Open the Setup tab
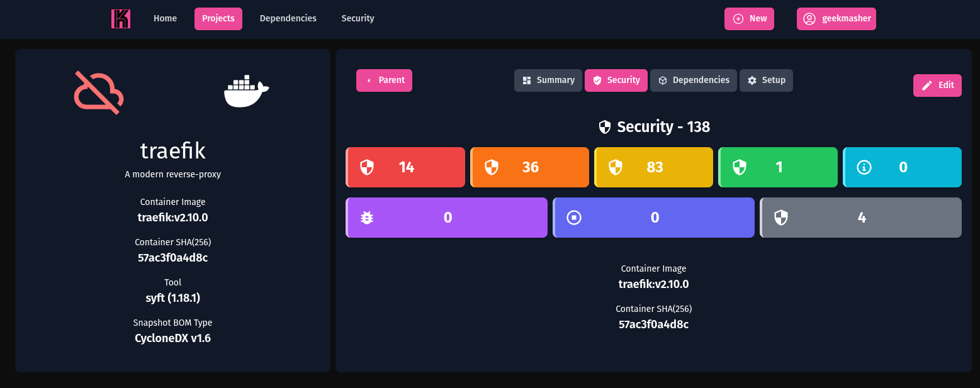 [x=766, y=80]
